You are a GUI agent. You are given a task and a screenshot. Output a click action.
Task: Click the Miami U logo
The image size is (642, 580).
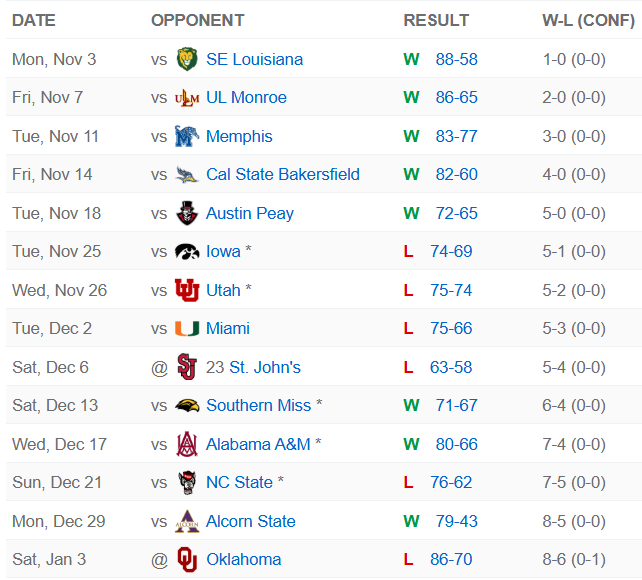186,329
